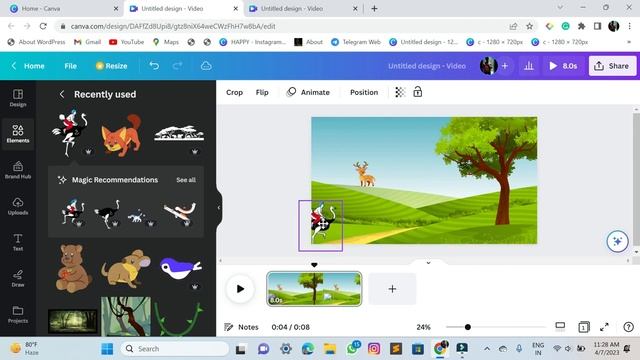This screenshot has height=360, width=640.
Task: Click the deer on the canvas
Action: coord(364,174)
